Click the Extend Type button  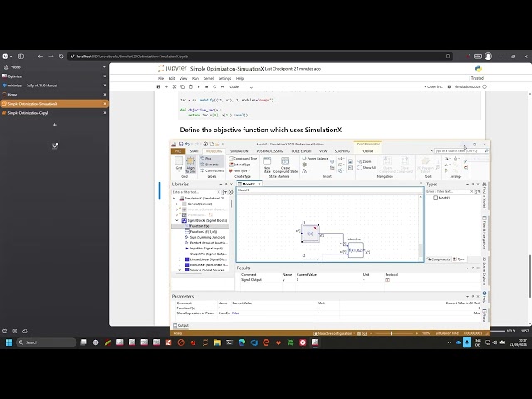point(240,165)
